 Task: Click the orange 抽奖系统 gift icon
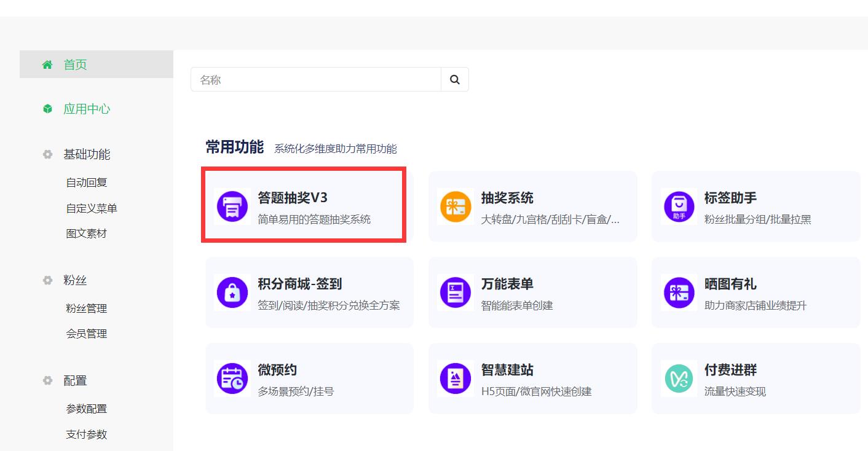click(x=456, y=206)
